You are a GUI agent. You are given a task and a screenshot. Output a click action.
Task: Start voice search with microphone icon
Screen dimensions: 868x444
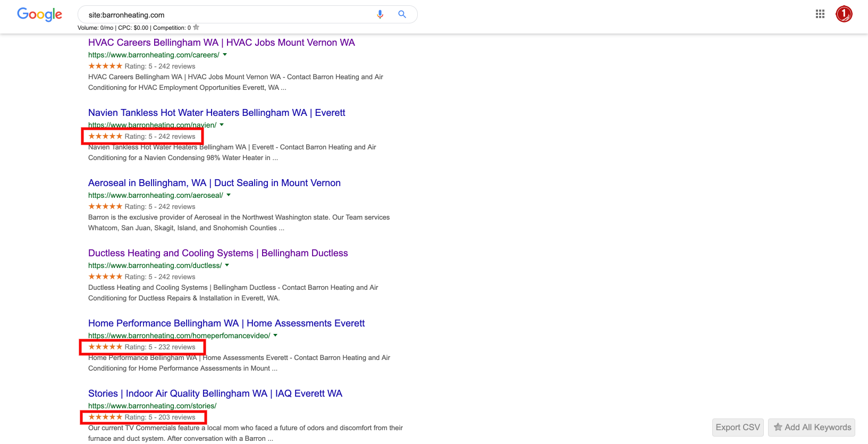click(380, 14)
